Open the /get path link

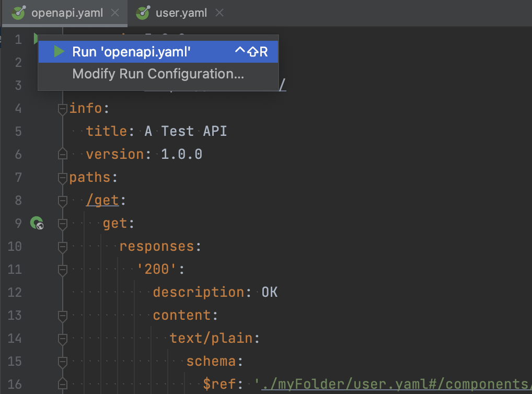coord(102,200)
